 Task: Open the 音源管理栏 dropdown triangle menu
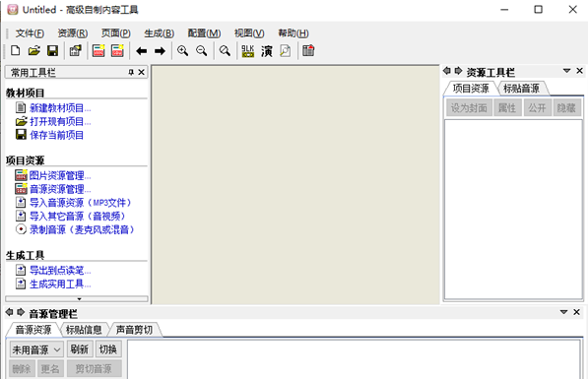tap(563, 312)
